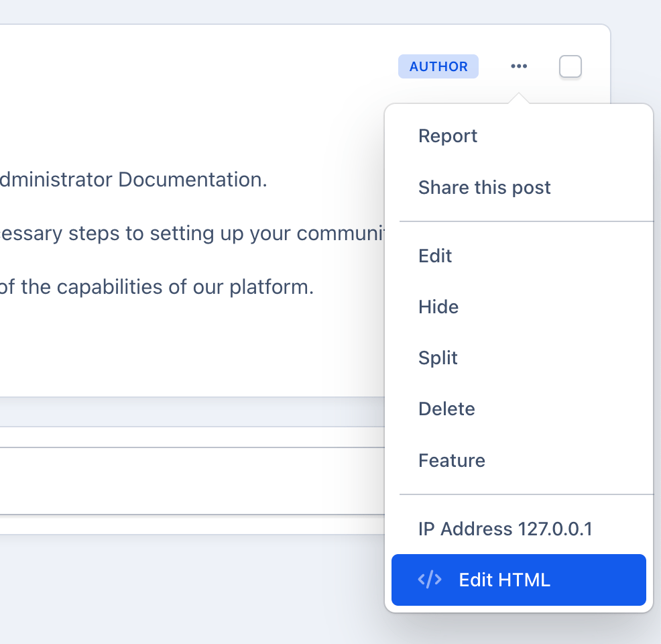Choose Report from the post menu

[447, 136]
